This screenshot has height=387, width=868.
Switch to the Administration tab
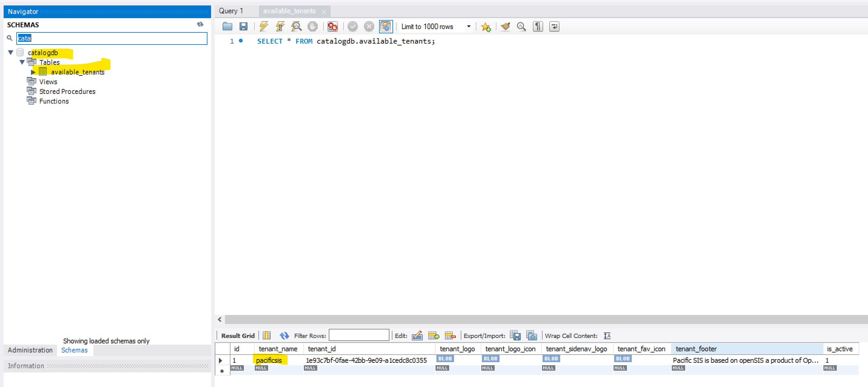(x=30, y=350)
